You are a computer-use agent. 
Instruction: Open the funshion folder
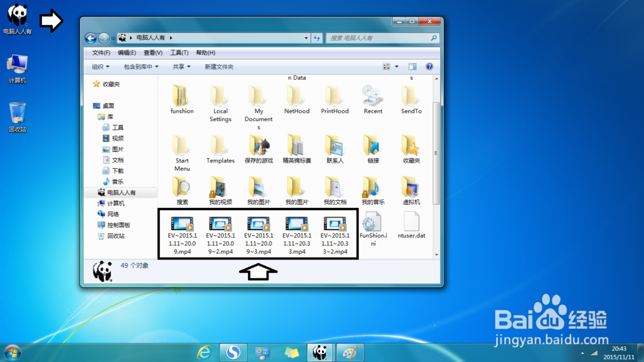coord(182,99)
